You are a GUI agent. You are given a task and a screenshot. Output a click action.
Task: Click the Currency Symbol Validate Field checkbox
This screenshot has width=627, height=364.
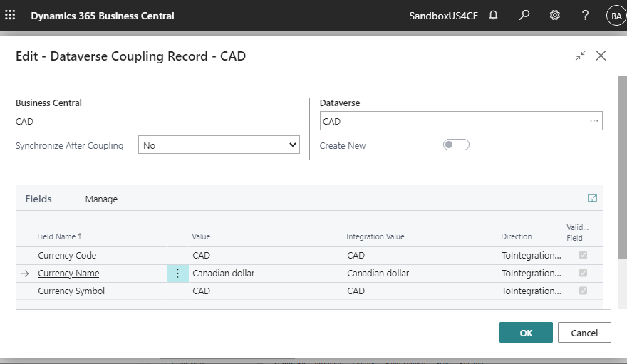tap(583, 291)
